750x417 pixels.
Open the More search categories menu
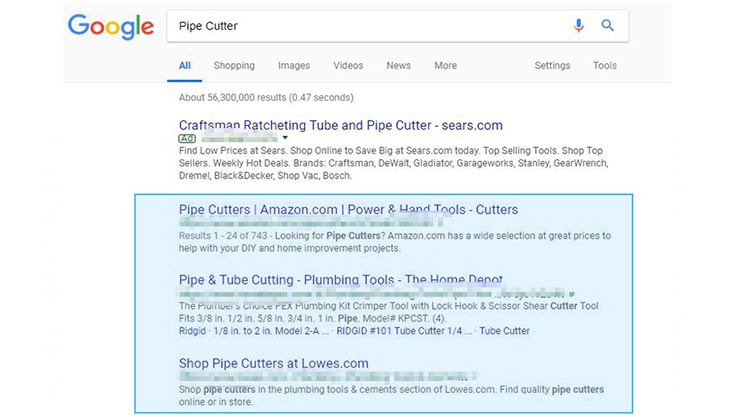[445, 66]
